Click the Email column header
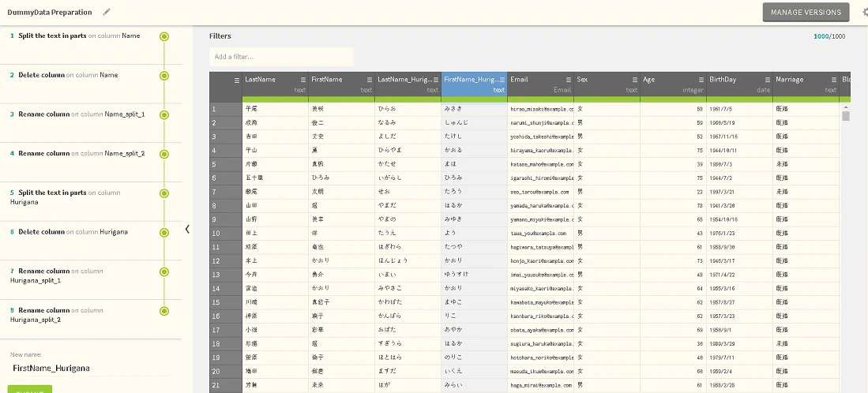Image resolution: width=868 pixels, height=393 pixels. [540, 84]
